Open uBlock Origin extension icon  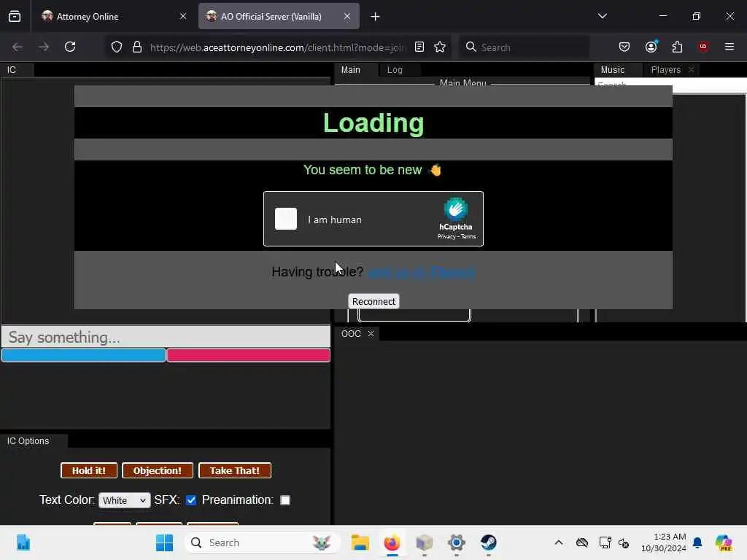(703, 47)
